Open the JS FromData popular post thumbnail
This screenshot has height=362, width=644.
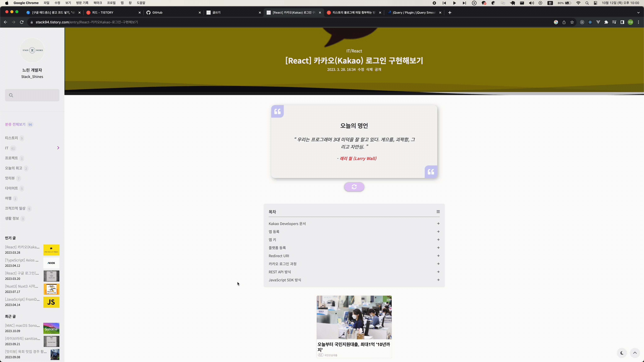click(x=51, y=302)
